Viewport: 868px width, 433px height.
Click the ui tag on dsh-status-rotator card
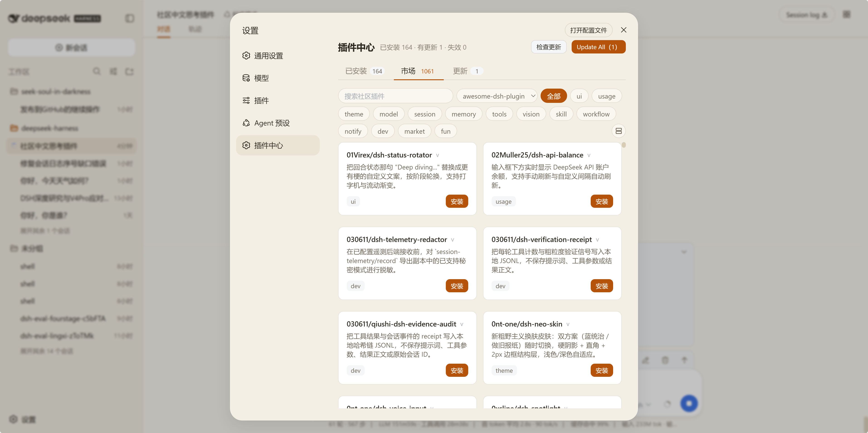coord(353,201)
